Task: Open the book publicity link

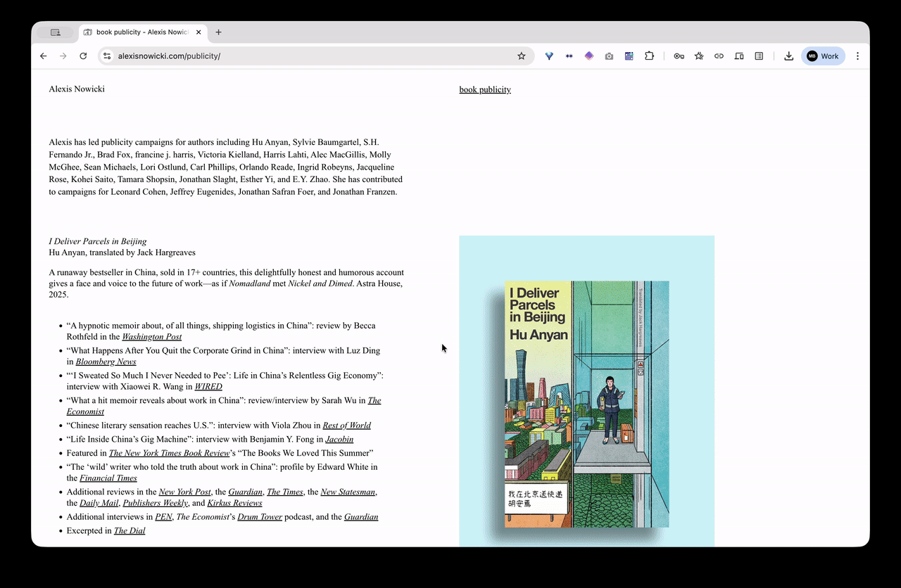Action: click(x=484, y=89)
